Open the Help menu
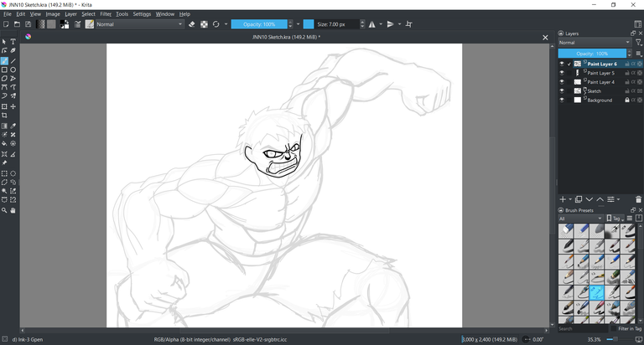Image resolution: width=644 pixels, height=345 pixels. point(184,14)
